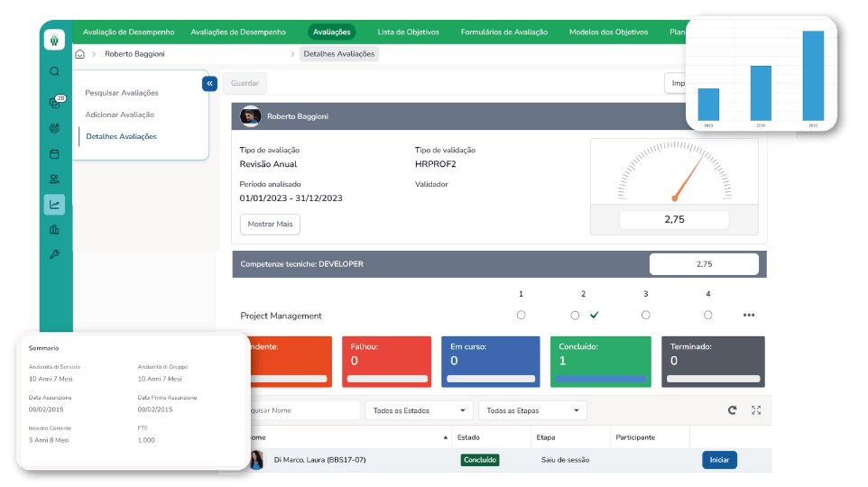The image size is (868, 487).
Task: Click the fullscreen expand icon above table
Action: point(756,410)
